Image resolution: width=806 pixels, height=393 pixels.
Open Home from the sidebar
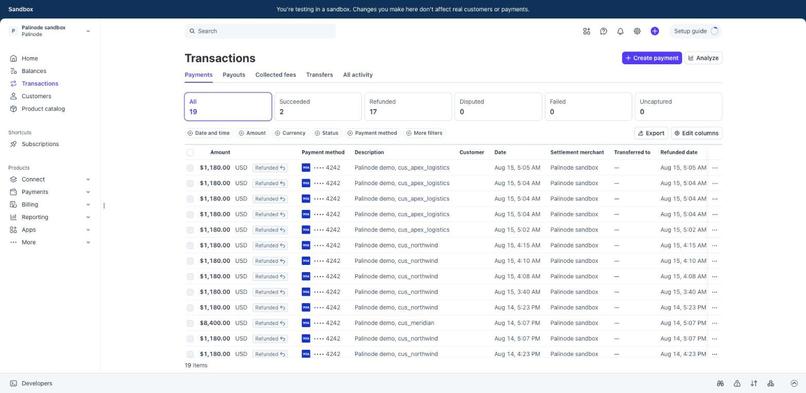tap(24, 59)
